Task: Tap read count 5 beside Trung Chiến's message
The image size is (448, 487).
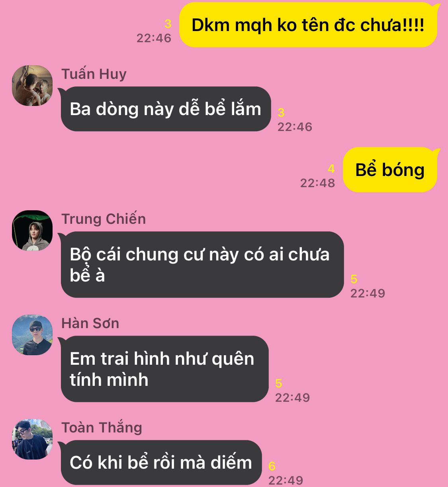Action: click(354, 279)
